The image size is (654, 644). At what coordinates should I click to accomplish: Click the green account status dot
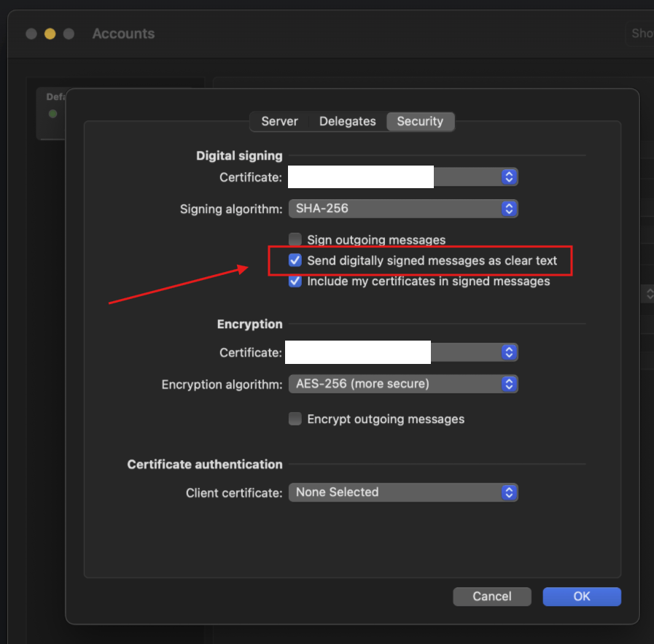52,114
